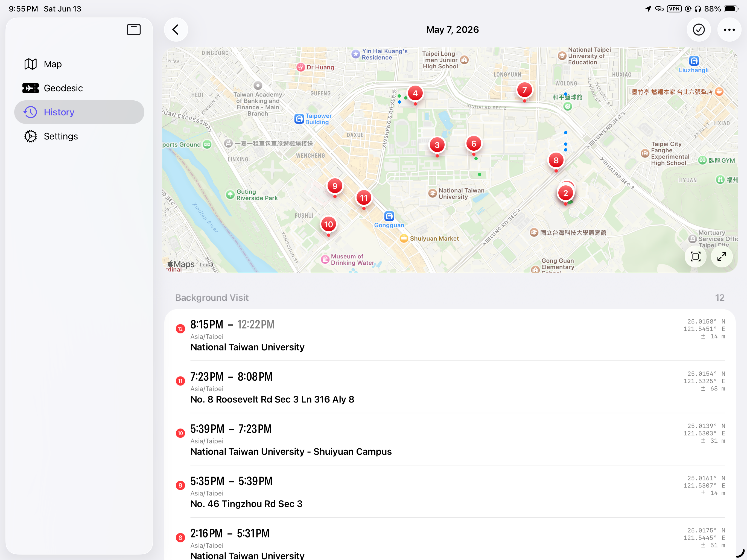Screen dimensions: 747x560
Task: Click the Map folded-map icon
Action: [30, 64]
